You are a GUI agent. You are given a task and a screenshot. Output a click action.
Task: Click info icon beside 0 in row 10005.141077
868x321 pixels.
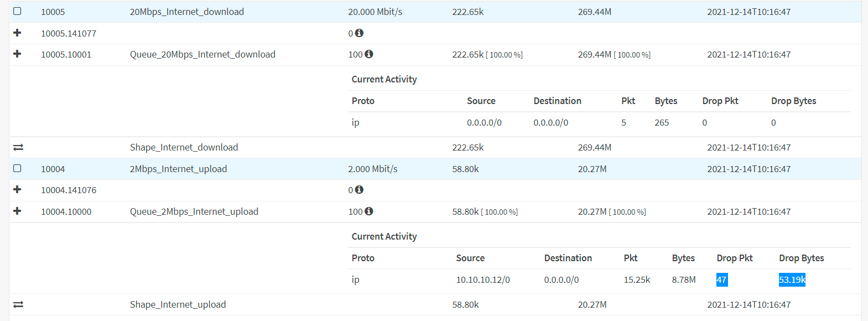point(359,33)
